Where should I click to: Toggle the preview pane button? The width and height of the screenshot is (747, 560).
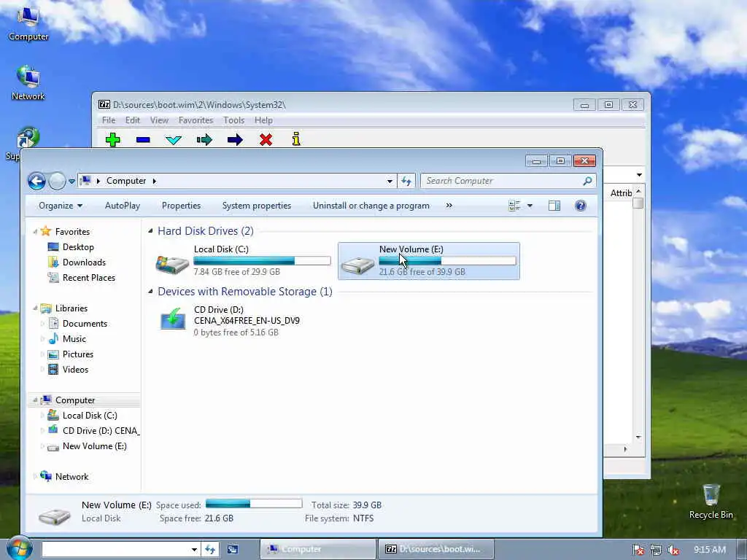[554, 206]
